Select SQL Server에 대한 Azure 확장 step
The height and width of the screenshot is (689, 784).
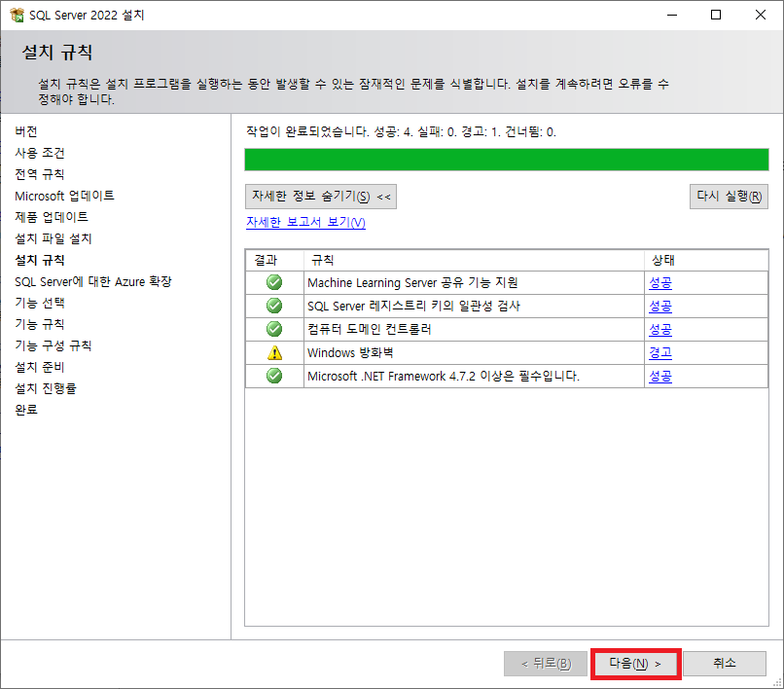click(93, 281)
